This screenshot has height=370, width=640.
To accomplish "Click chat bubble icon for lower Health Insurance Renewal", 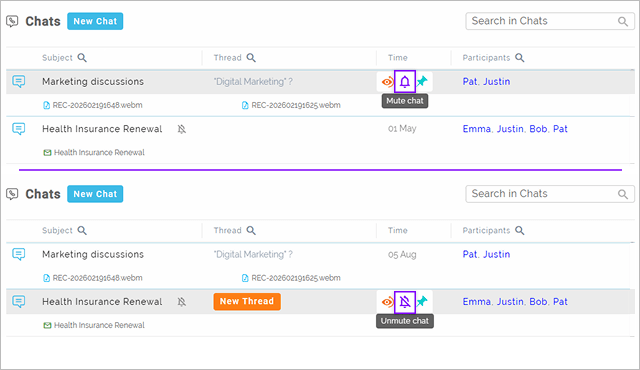I will [x=19, y=301].
